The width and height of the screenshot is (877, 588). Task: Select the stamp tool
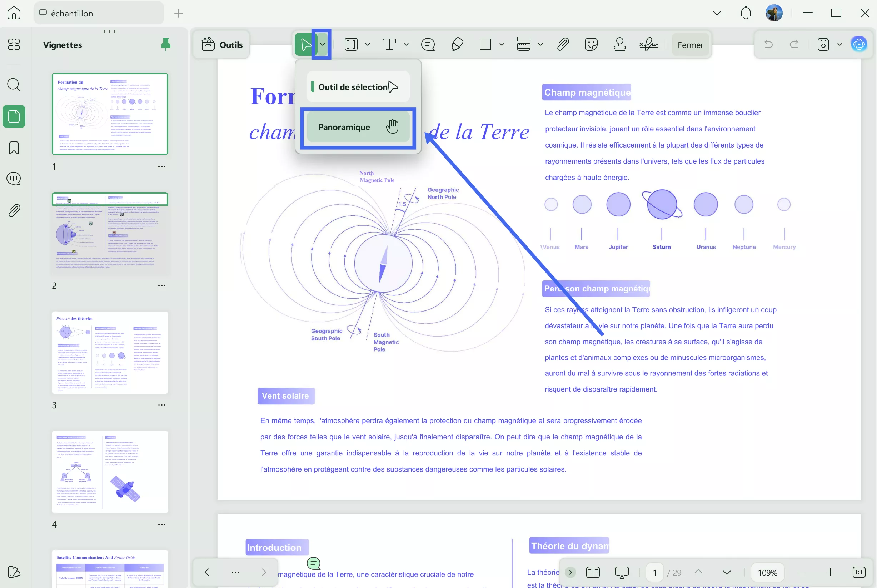pyautogui.click(x=619, y=44)
